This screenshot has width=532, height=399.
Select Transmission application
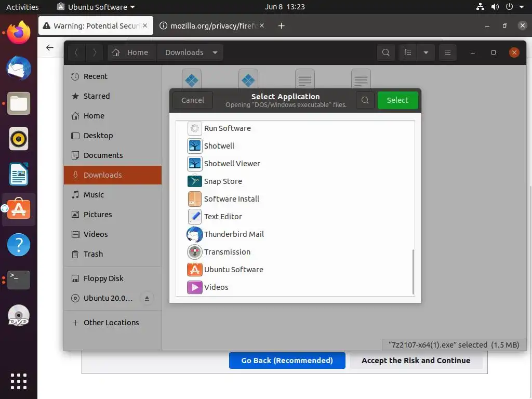(x=295, y=252)
